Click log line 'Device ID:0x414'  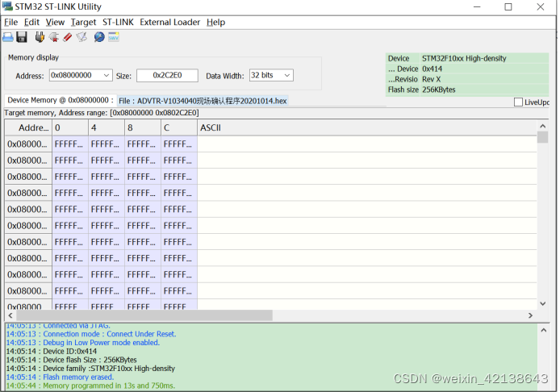coord(52,352)
